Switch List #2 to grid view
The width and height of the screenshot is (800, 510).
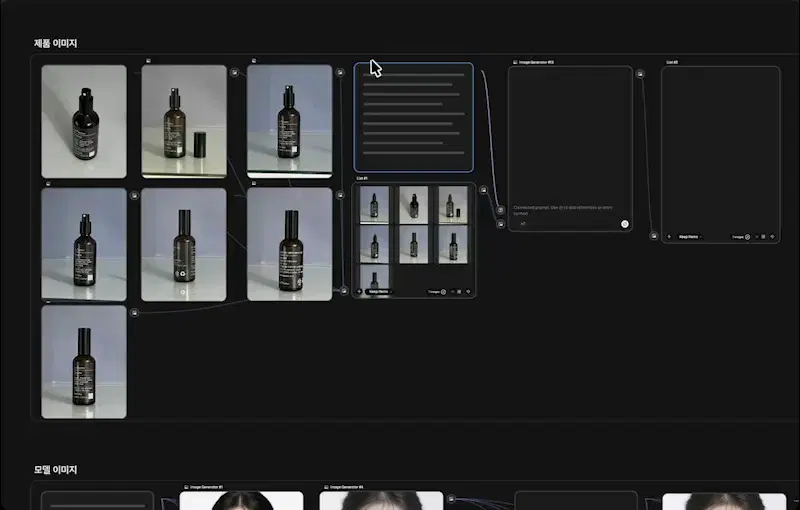click(x=763, y=237)
